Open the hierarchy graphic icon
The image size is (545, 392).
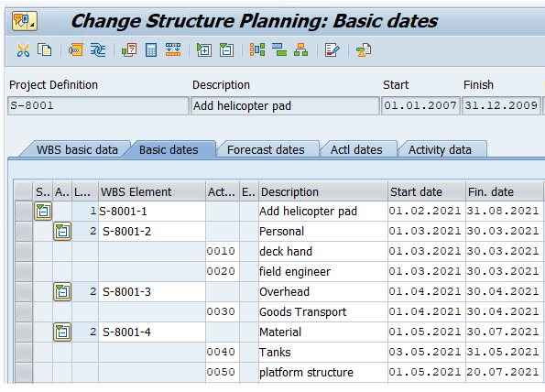click(301, 50)
